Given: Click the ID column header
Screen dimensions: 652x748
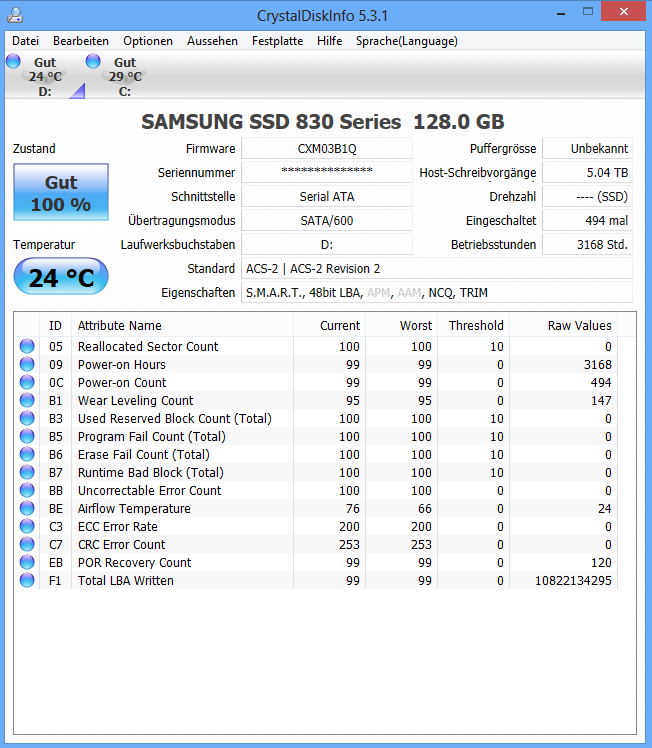Looking at the screenshot, I should pyautogui.click(x=55, y=325).
